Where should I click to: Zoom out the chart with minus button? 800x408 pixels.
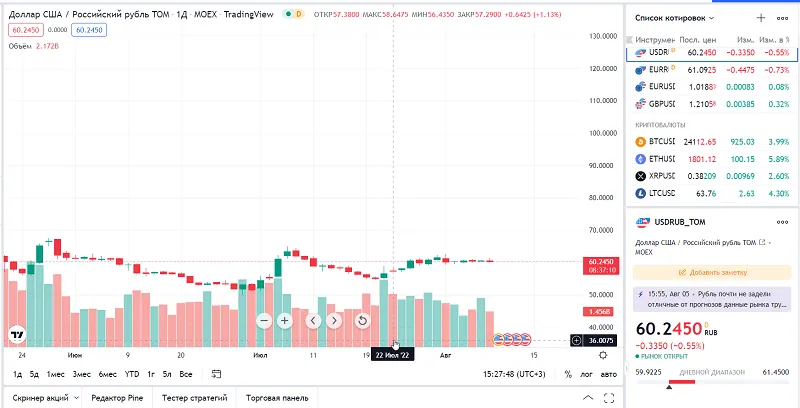coord(264,321)
